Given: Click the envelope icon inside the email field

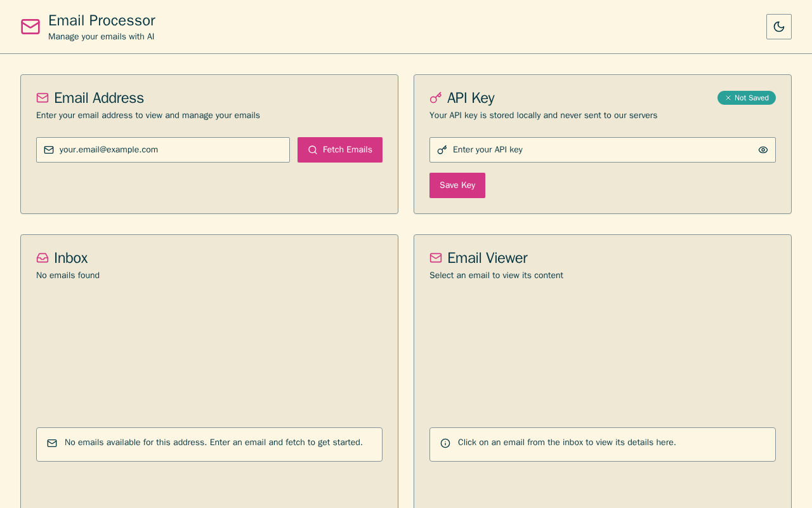Looking at the screenshot, I should coord(49,150).
